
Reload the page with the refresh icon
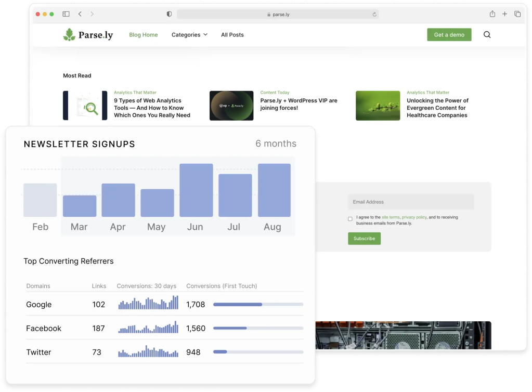click(x=374, y=14)
